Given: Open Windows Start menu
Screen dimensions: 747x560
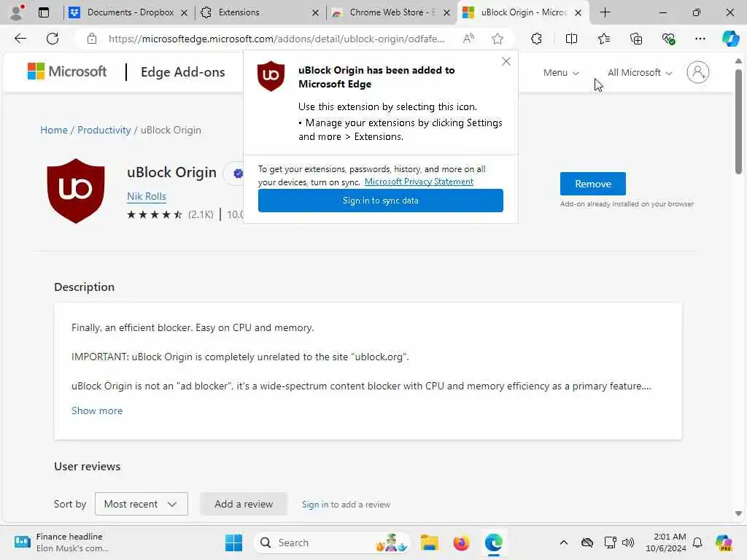Looking at the screenshot, I should pos(233,542).
